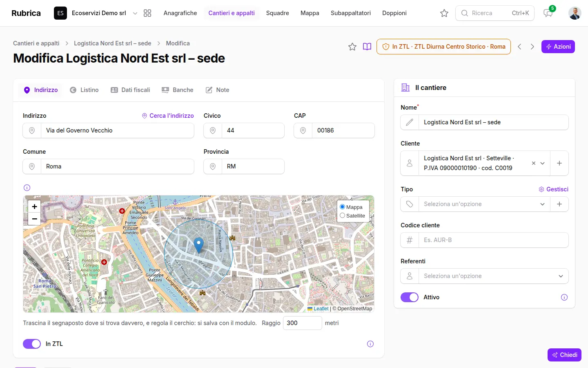588x368 pixels.
Task: Zoom out on the map
Action: [x=34, y=219]
